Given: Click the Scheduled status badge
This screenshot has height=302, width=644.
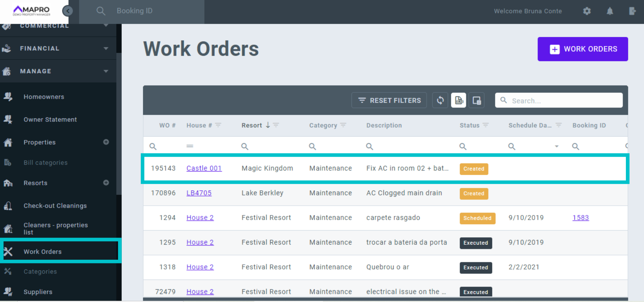Looking at the screenshot, I should pos(477,218).
